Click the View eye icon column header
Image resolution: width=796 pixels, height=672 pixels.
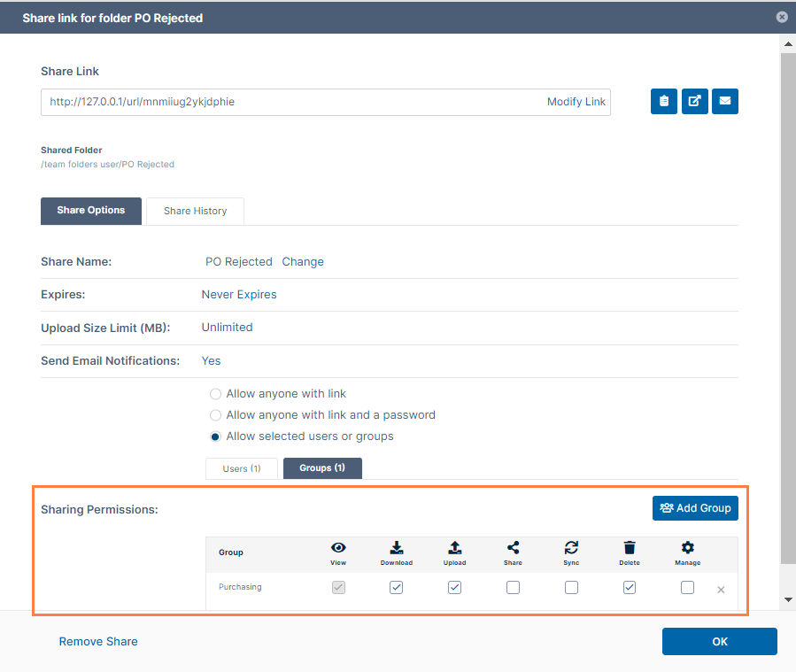point(338,548)
